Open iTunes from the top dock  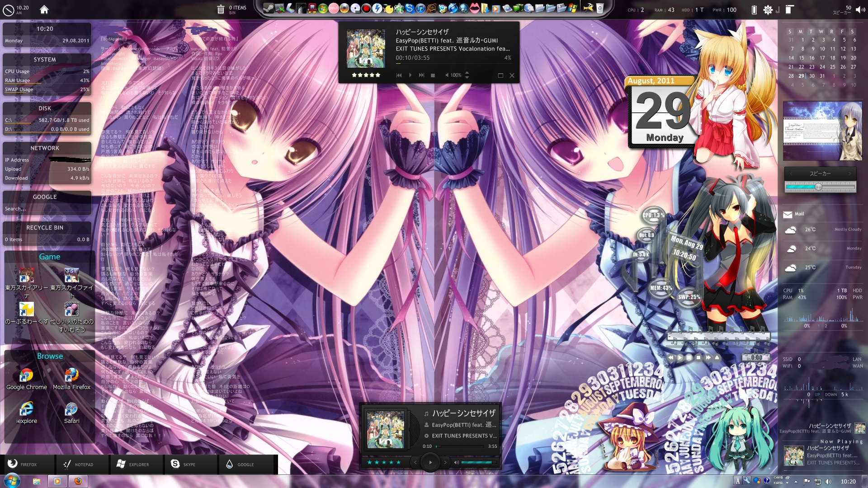(x=420, y=8)
